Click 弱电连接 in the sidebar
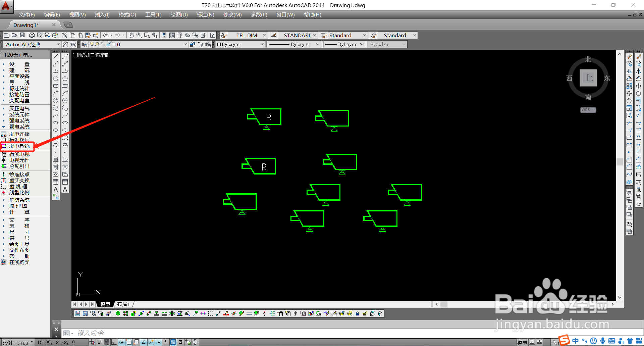This screenshot has width=644, height=346. pyautogui.click(x=19, y=134)
